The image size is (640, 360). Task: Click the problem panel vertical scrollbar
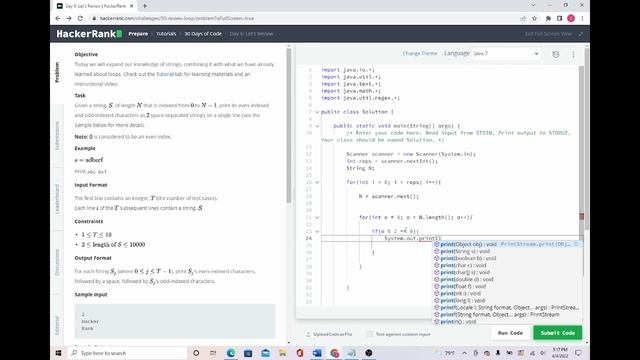point(289,126)
